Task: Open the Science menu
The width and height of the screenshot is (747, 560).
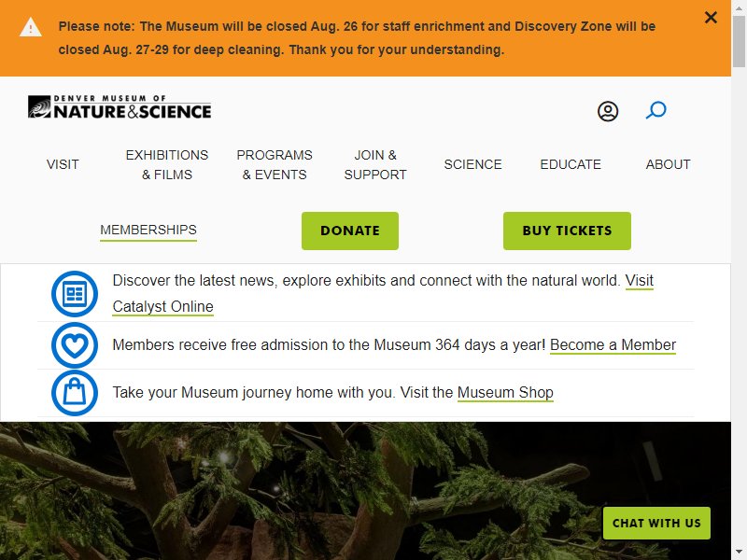Action: point(472,164)
